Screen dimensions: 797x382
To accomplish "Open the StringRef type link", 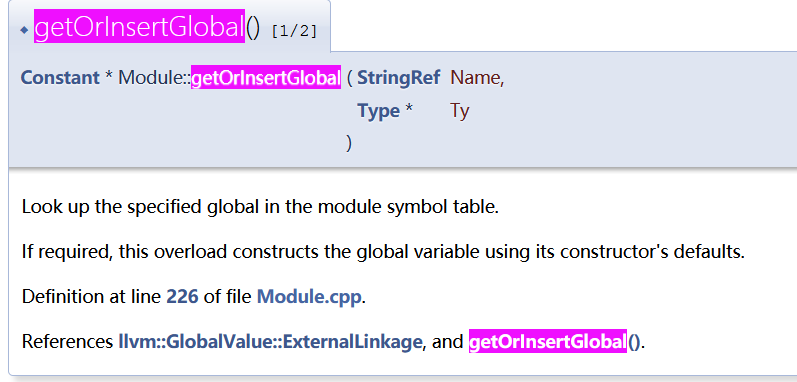I will (x=398, y=78).
